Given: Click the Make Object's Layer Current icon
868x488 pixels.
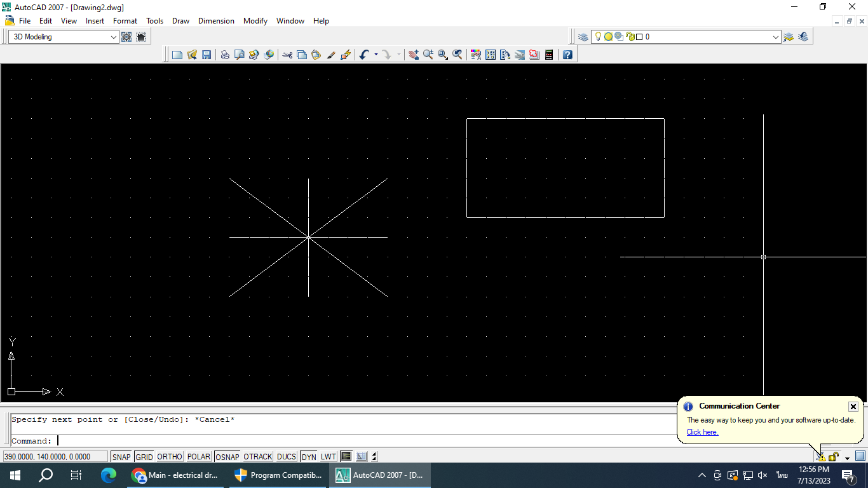Looking at the screenshot, I should click(x=789, y=37).
